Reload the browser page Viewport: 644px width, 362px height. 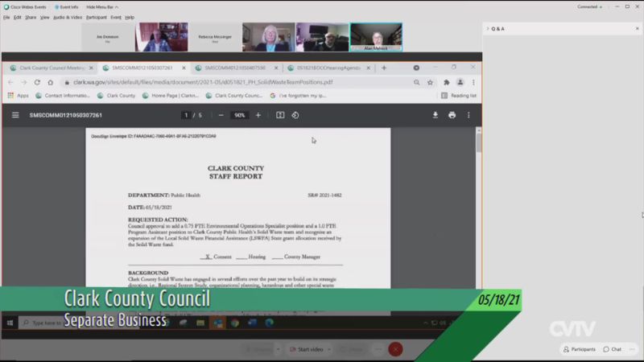tap(37, 82)
